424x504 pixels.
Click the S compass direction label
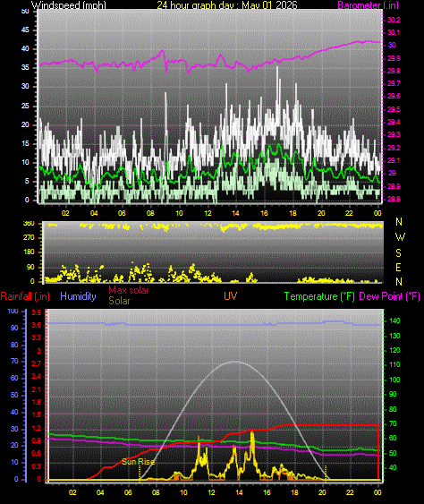click(x=398, y=253)
